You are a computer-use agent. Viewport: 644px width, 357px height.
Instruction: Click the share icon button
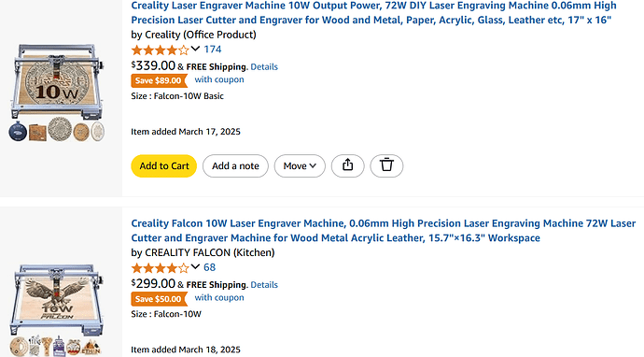(x=347, y=165)
